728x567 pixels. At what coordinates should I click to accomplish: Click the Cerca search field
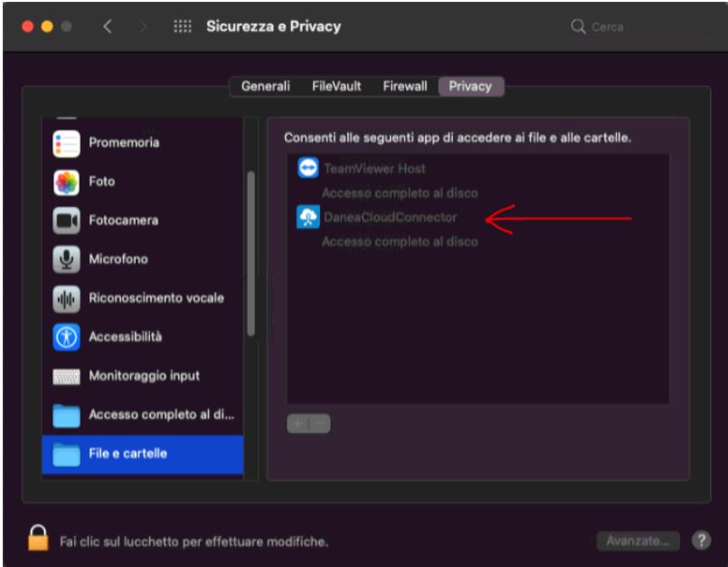(638, 27)
